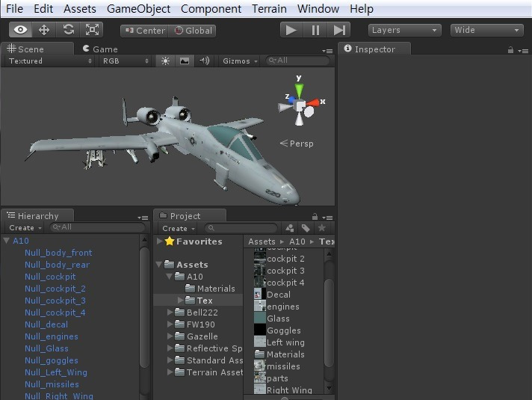
Task: Toggle scene skybox image effects
Action: (185, 61)
